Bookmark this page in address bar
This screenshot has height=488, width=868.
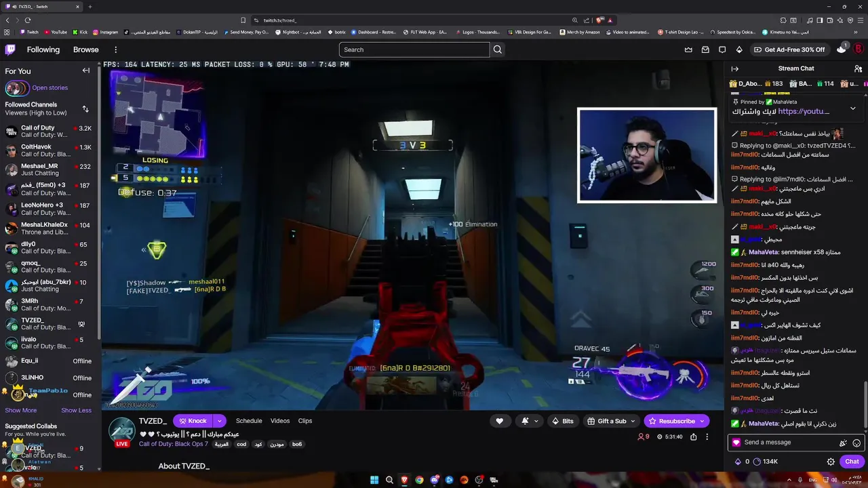[x=243, y=20]
